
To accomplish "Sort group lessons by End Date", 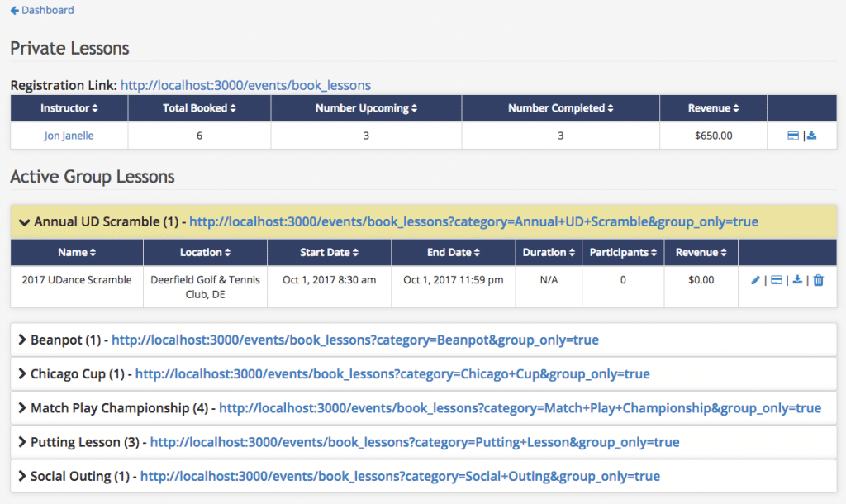I will pos(454,252).
